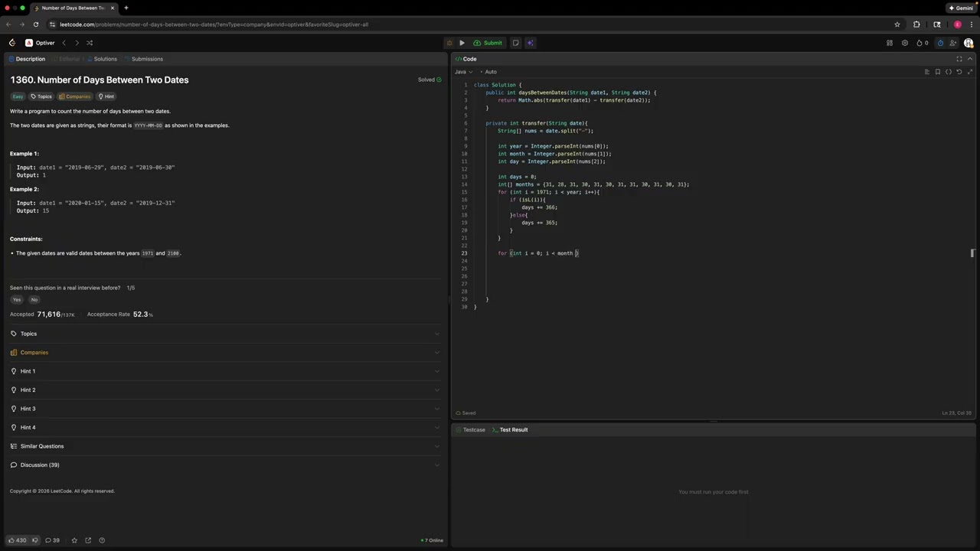The height and width of the screenshot is (551, 980).
Task: Open the notes icon beside Submit
Action: pos(515,43)
